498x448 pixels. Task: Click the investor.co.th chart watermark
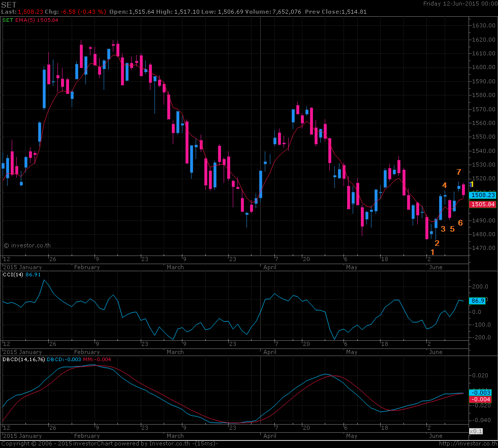[x=27, y=246]
